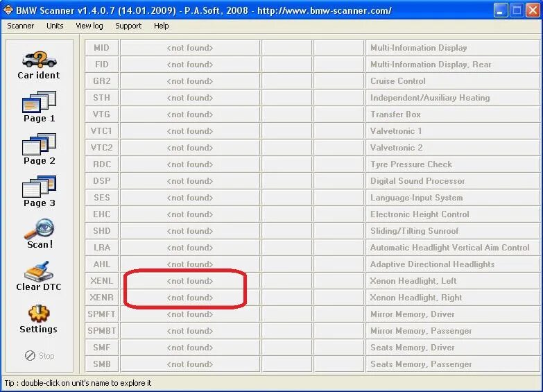Image resolution: width=543 pixels, height=392 pixels.
Task: Select the SHD unit name
Action: click(101, 230)
